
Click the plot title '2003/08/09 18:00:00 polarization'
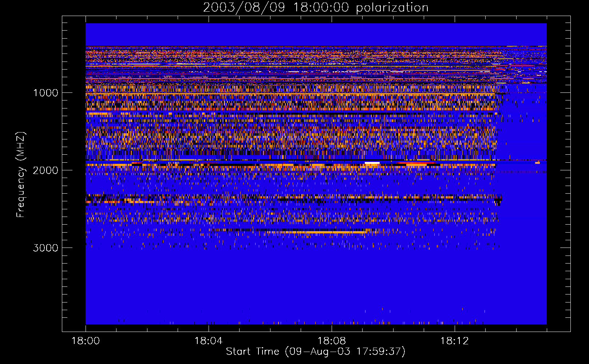(x=316, y=8)
